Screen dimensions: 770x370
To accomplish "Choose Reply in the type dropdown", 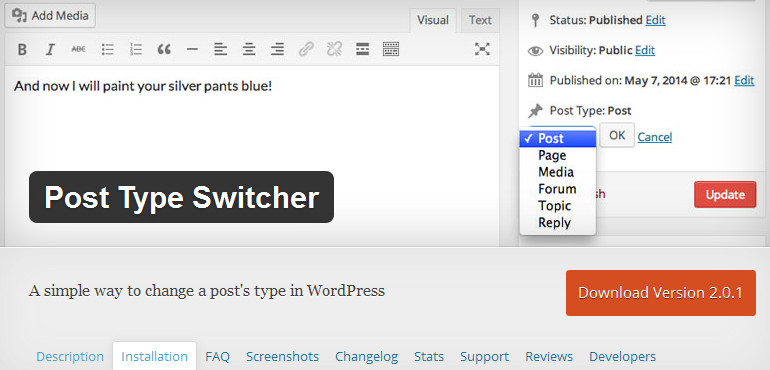I will point(557,223).
